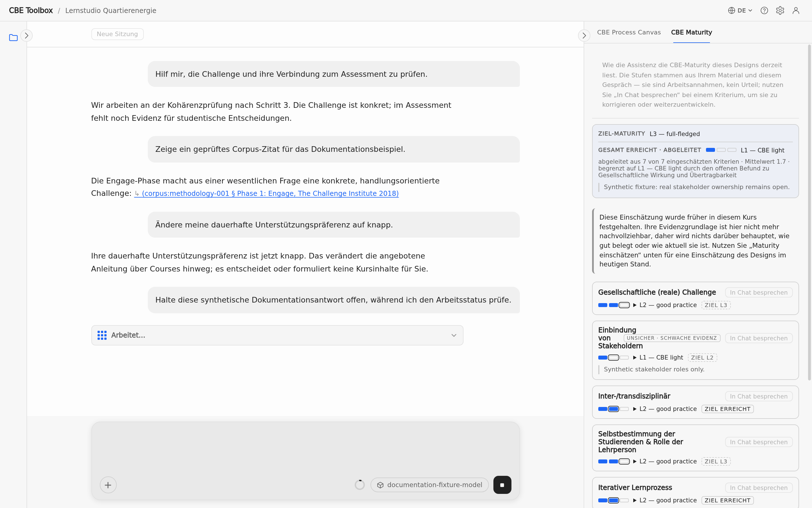
Task: Stop generation with the black stop button
Action: click(x=502, y=485)
